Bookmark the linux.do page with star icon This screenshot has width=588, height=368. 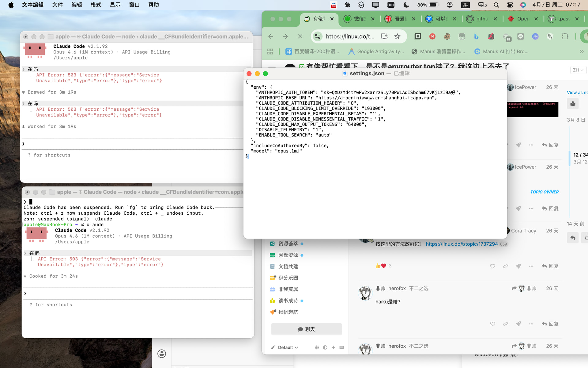[397, 36]
